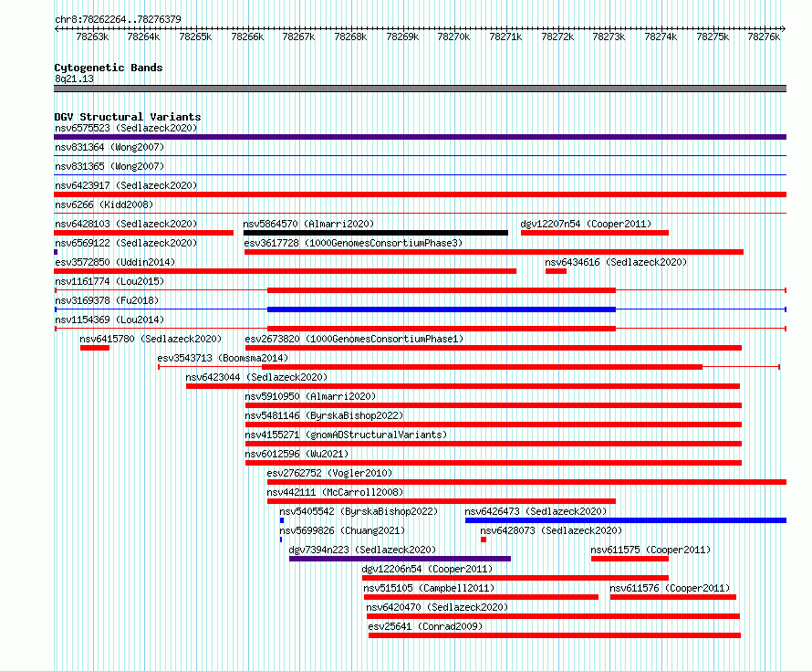Open esv3543713 (Boomsma2014) label
The height and width of the screenshot is (671, 812).
coord(223,358)
